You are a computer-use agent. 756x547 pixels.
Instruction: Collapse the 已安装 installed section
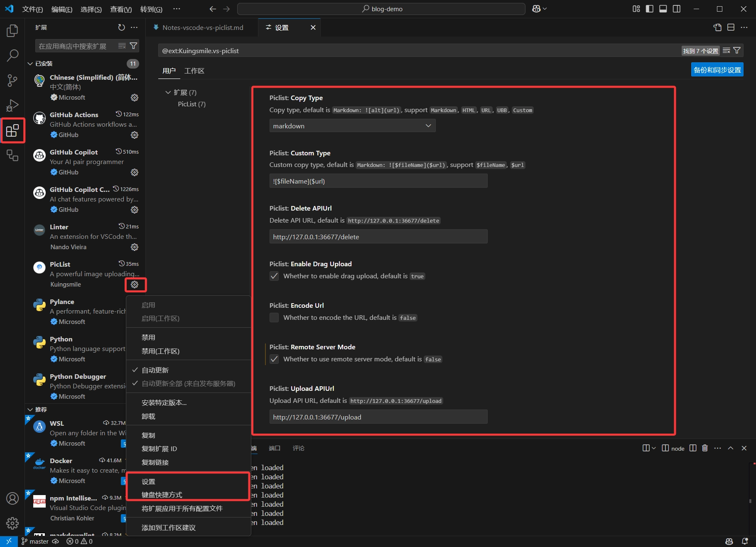[x=44, y=64]
